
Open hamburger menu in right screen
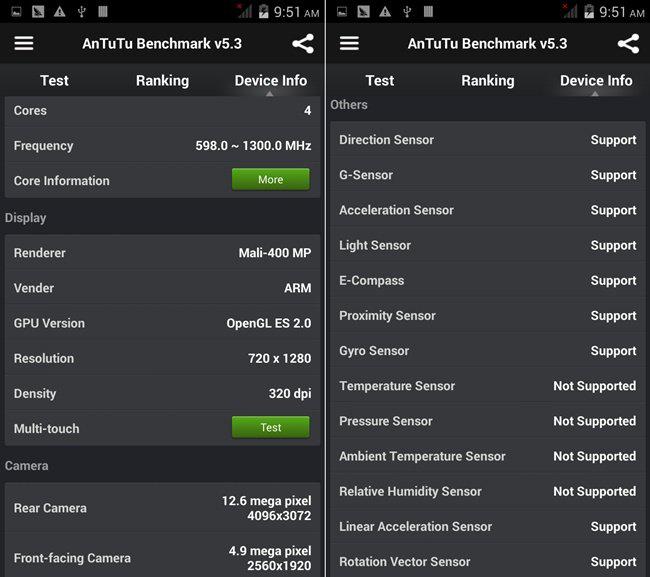pos(349,43)
